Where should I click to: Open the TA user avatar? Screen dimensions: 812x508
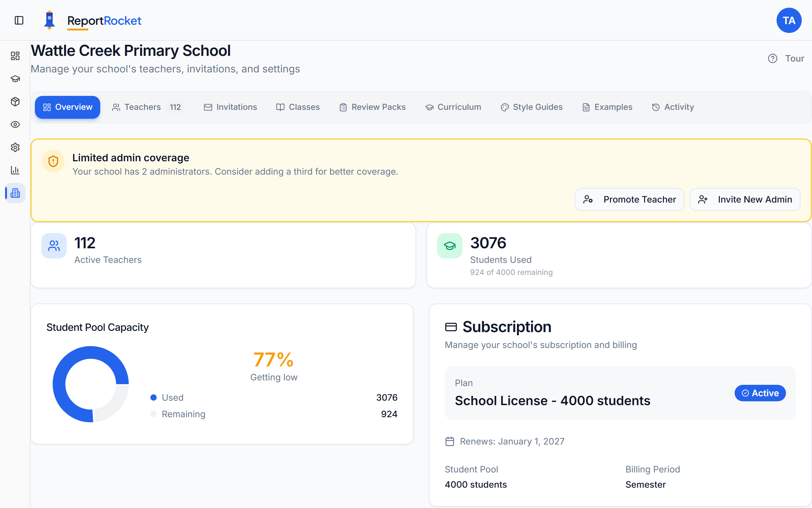point(789,21)
